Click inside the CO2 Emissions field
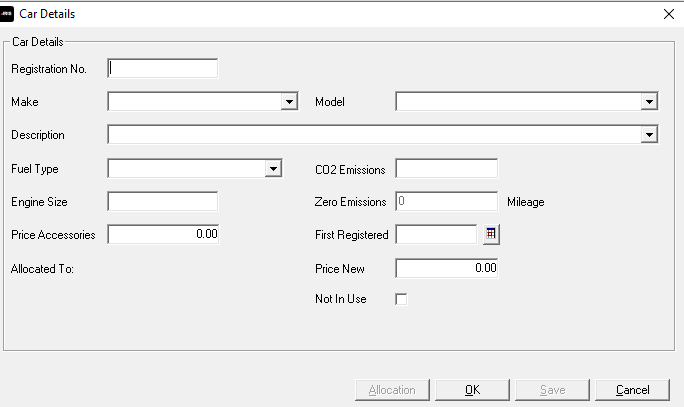 coord(446,169)
